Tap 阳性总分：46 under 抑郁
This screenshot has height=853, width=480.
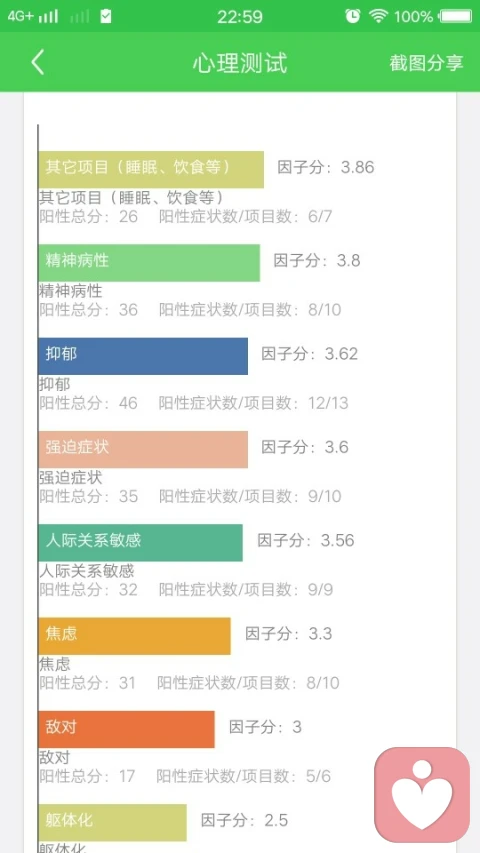[x=88, y=403]
